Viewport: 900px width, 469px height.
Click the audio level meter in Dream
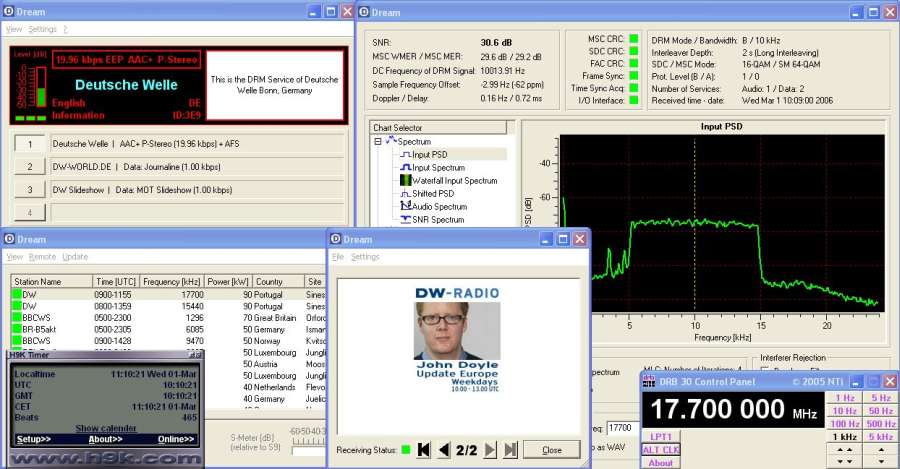coord(41,87)
